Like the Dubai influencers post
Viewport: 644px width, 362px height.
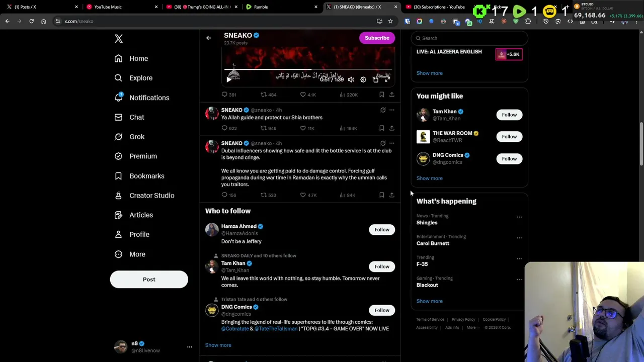[308, 195]
